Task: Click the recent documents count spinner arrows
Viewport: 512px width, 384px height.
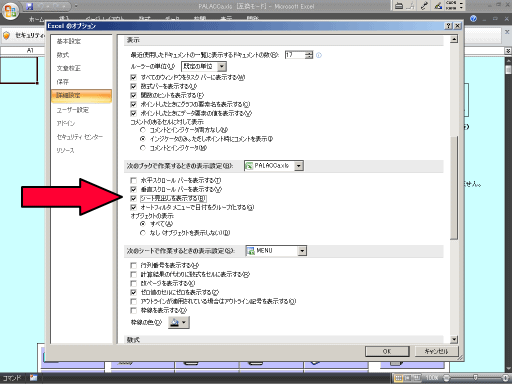Action: 309,55
